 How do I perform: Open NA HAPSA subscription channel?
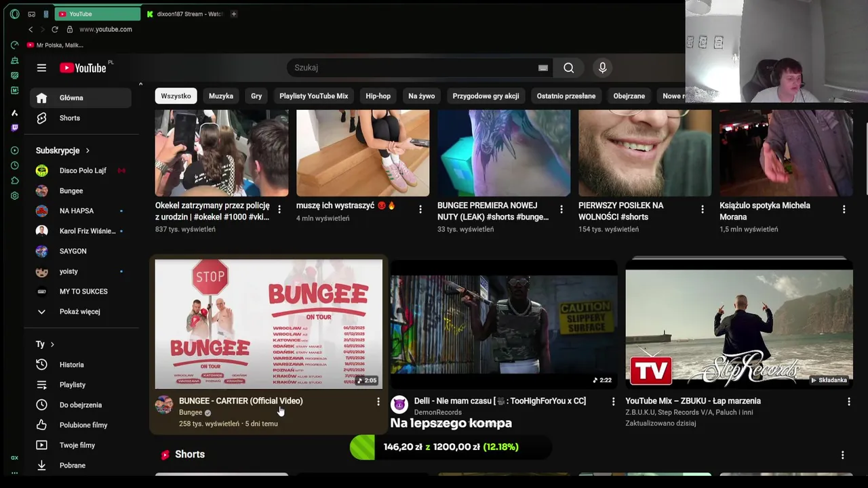pyautogui.click(x=82, y=211)
